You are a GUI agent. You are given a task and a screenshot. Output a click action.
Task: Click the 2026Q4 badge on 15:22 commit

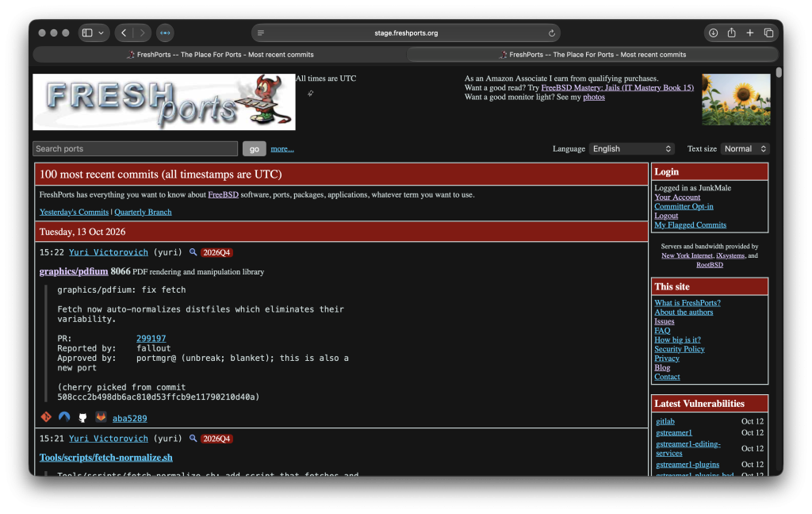(216, 253)
